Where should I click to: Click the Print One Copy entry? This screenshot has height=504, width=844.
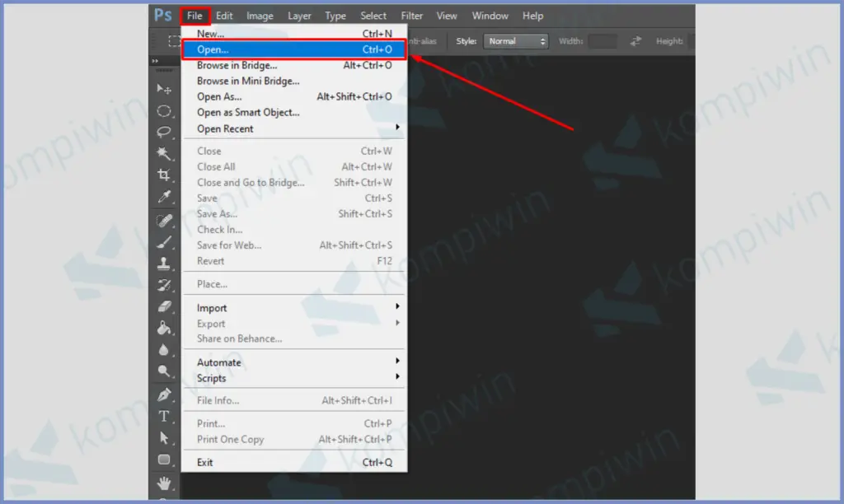[294, 440]
